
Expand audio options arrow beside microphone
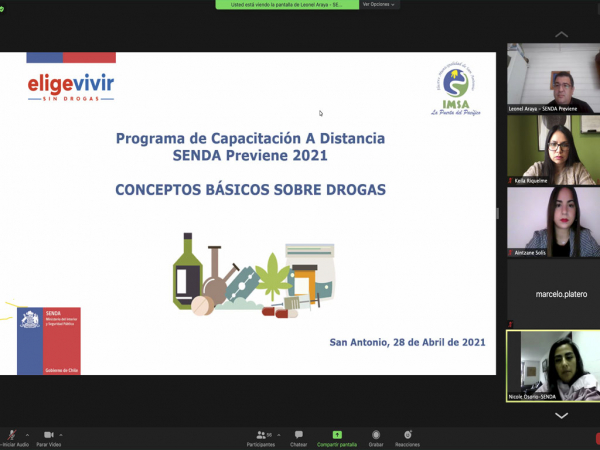pyautogui.click(x=26, y=435)
